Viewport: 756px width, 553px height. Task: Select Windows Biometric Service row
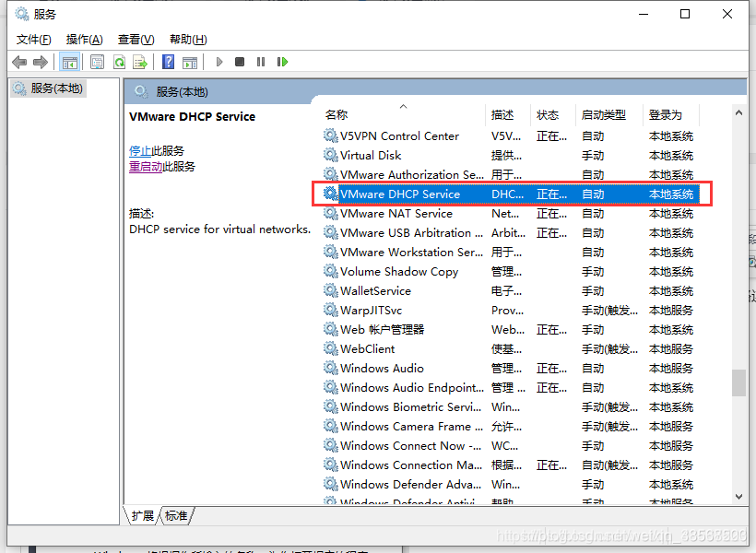point(511,407)
